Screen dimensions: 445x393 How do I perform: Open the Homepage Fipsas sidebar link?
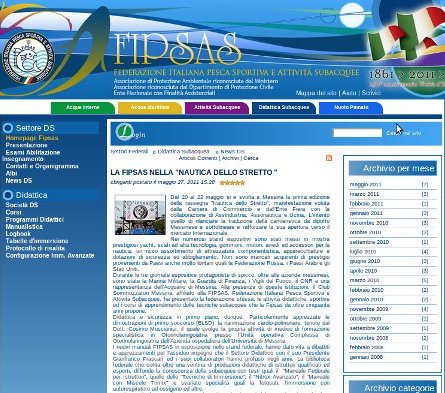(32, 138)
